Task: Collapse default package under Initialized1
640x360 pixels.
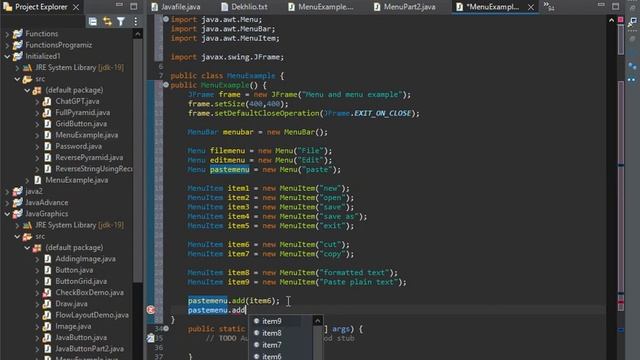Action: (27, 90)
